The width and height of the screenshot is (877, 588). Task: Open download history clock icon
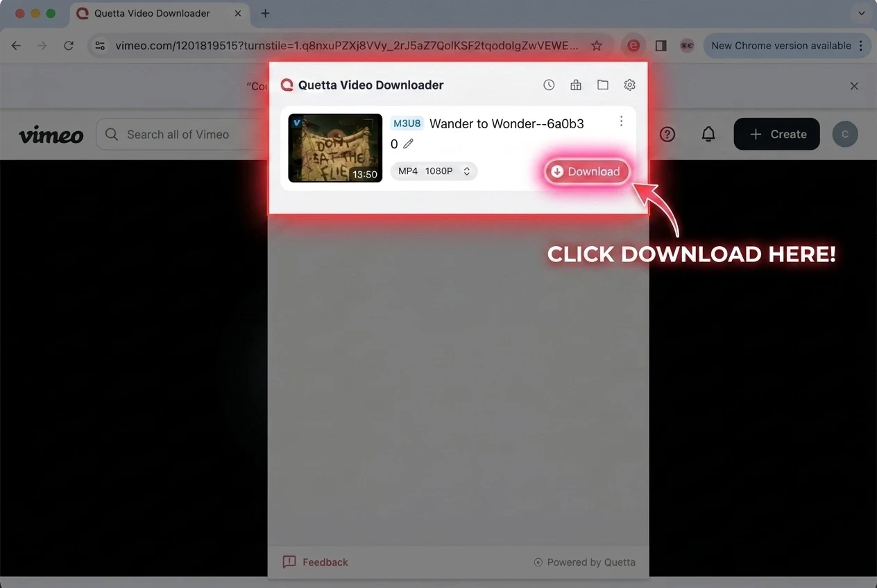point(549,85)
